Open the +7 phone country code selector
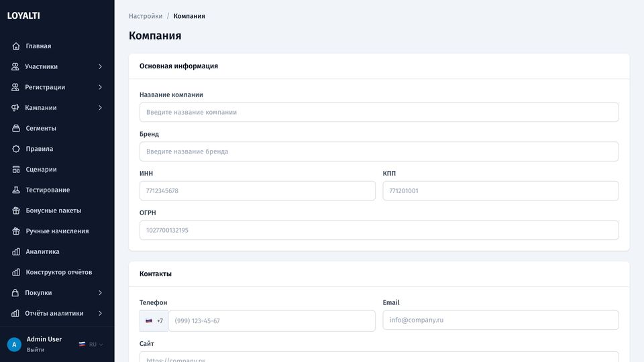Image resolution: width=644 pixels, height=362 pixels. coord(154,320)
